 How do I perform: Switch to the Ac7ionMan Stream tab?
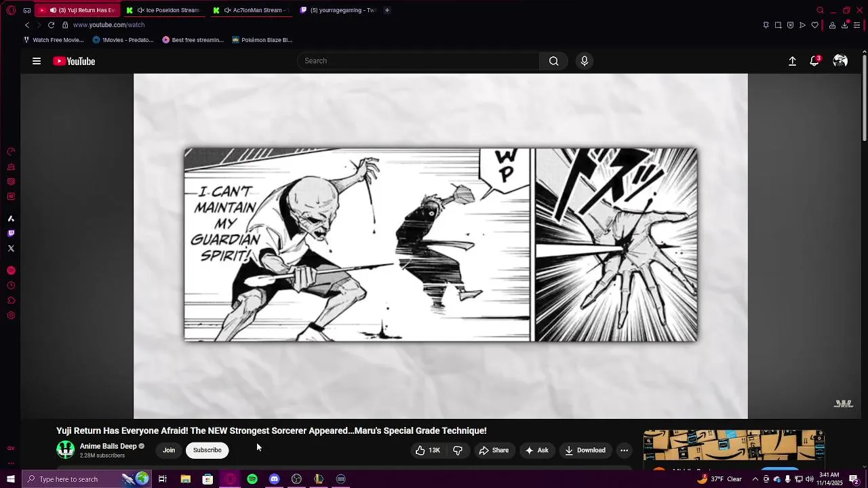252,10
